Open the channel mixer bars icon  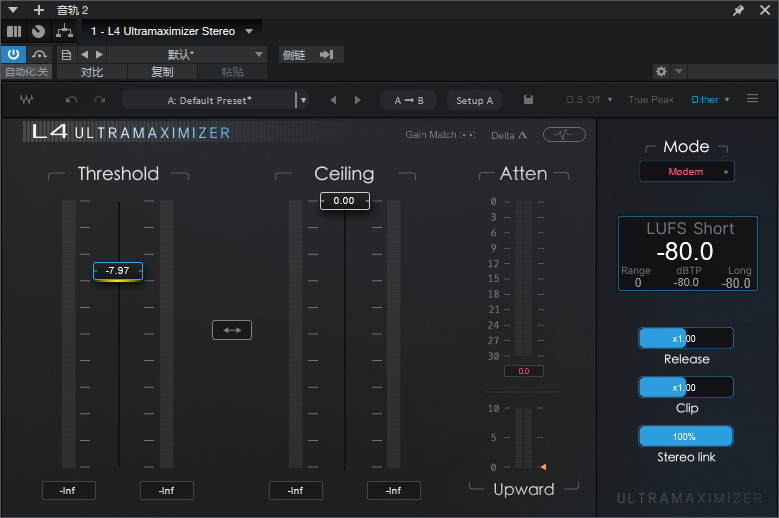pos(14,32)
